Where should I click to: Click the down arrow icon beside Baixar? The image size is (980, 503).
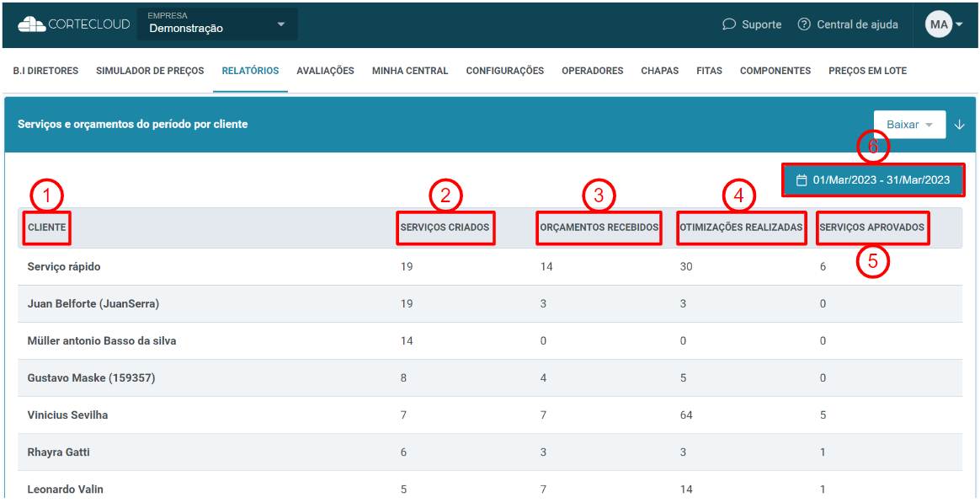[x=960, y=125]
